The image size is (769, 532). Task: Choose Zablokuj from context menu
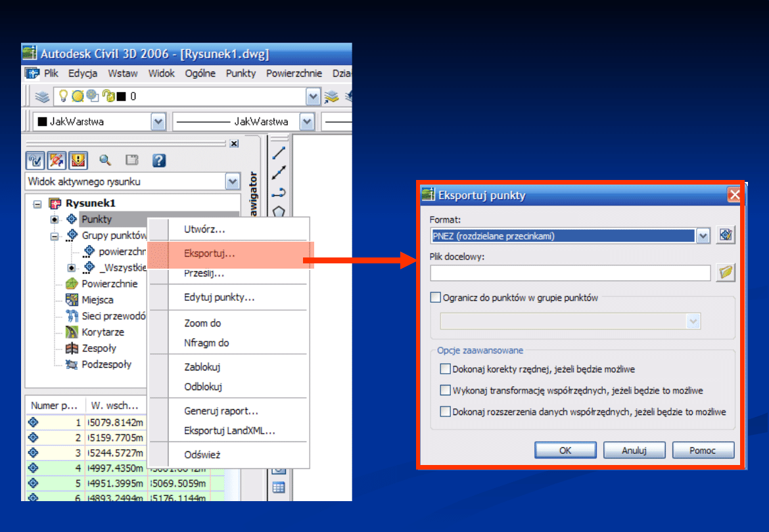[202, 367]
